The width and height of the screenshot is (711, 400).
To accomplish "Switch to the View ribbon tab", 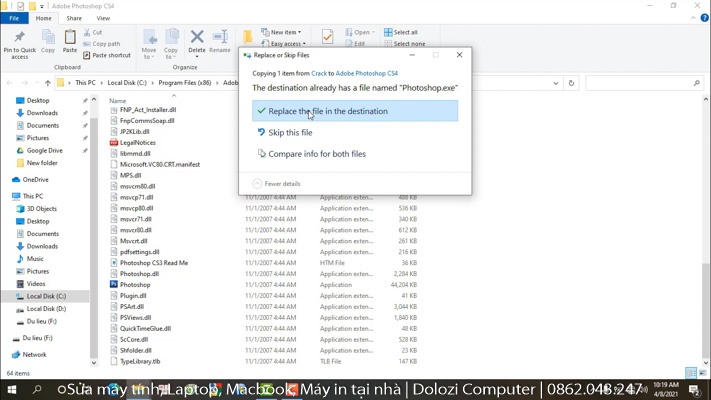I will click(x=104, y=18).
